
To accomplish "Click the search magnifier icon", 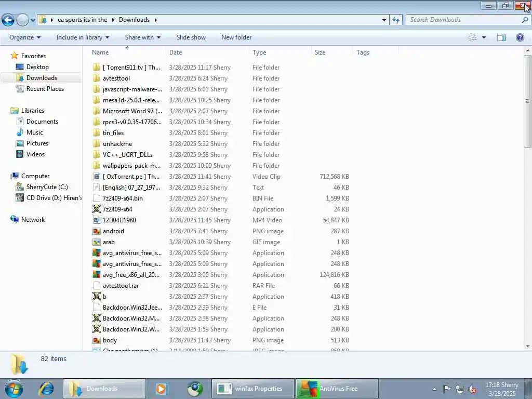I will (525, 20).
